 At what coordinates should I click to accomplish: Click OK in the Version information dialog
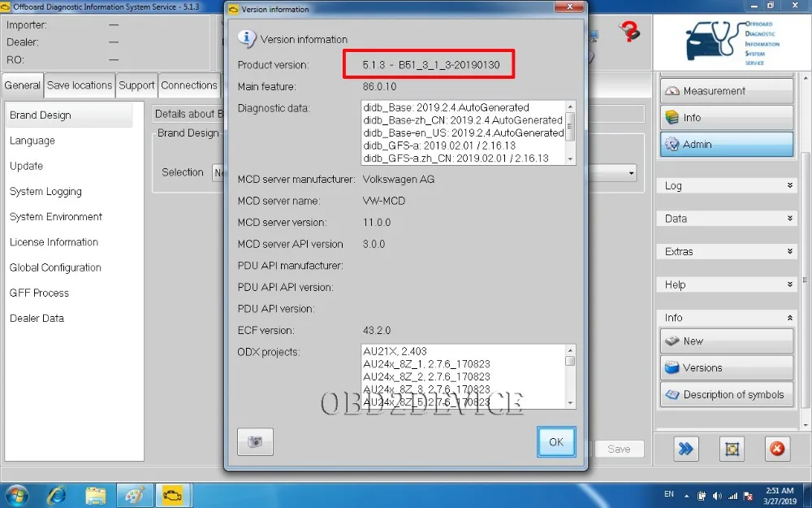click(x=556, y=441)
